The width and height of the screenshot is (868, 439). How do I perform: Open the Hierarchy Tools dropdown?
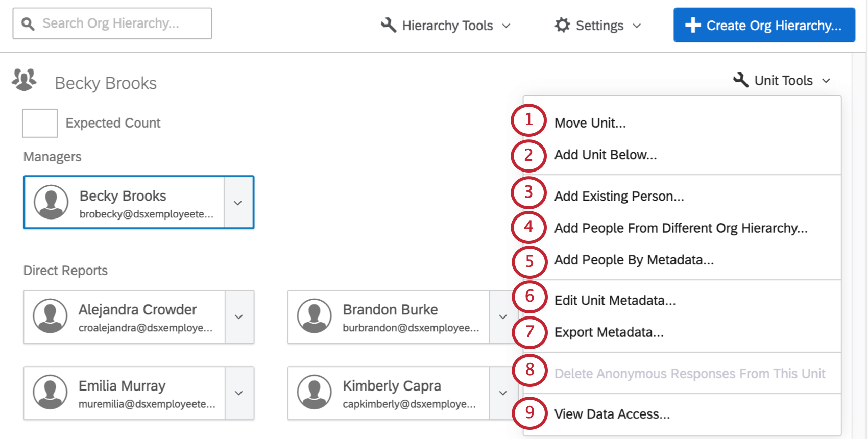point(446,26)
